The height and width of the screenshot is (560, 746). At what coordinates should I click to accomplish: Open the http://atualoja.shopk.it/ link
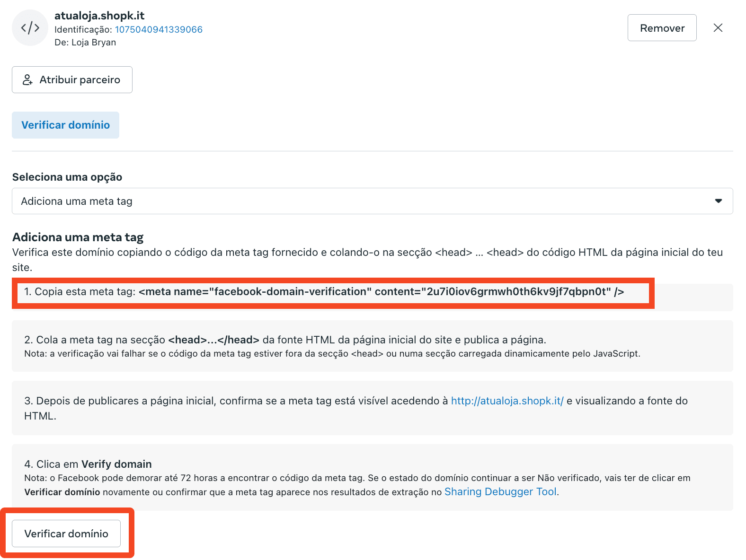tap(507, 401)
